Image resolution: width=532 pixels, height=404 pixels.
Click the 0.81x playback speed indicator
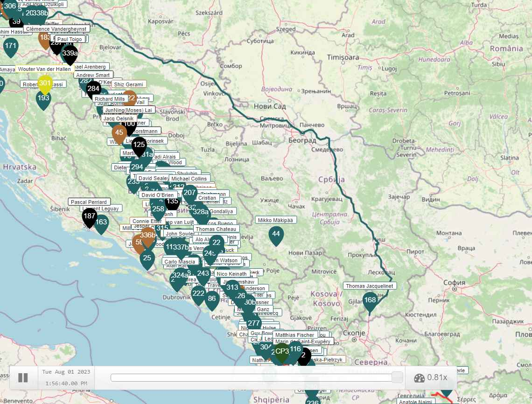pyautogui.click(x=431, y=377)
